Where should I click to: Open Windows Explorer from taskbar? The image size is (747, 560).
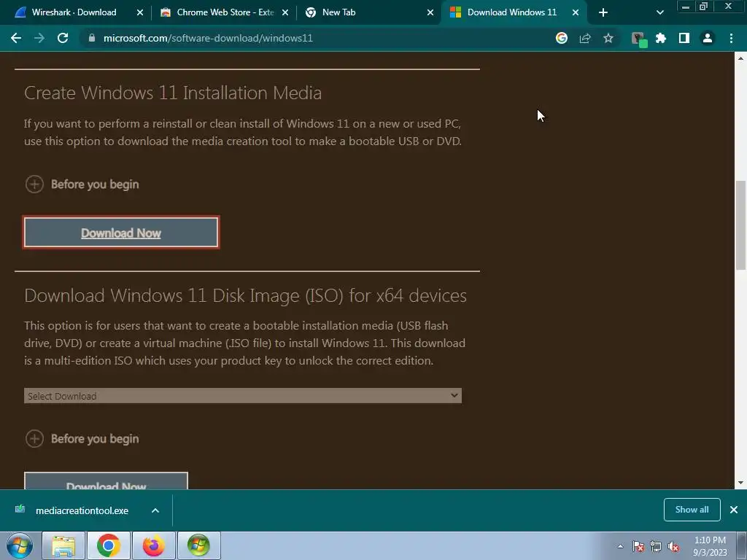coord(63,545)
